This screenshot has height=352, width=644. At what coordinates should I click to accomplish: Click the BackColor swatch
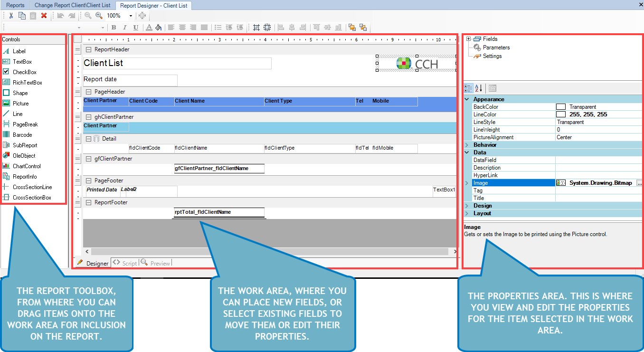(561, 107)
